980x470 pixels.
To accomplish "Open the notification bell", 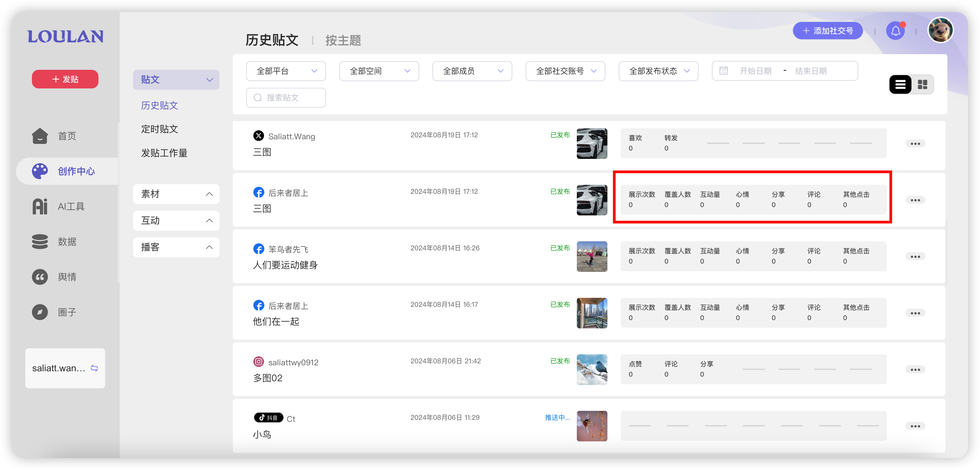I will (x=896, y=31).
